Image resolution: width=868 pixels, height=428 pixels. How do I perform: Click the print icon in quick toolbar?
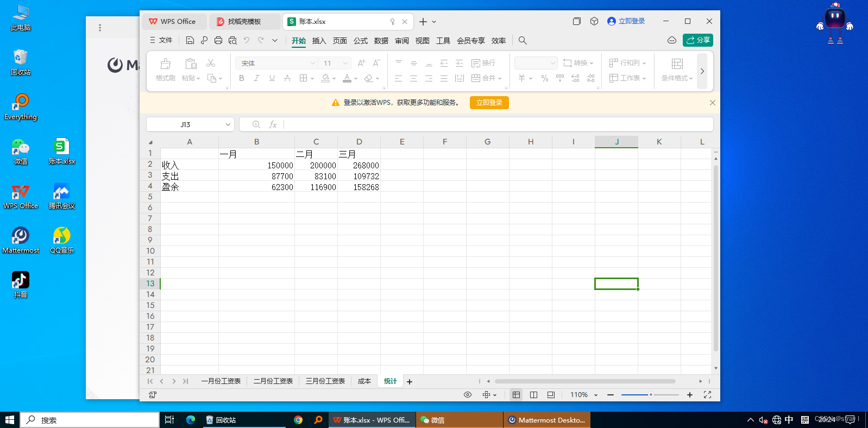pyautogui.click(x=218, y=40)
